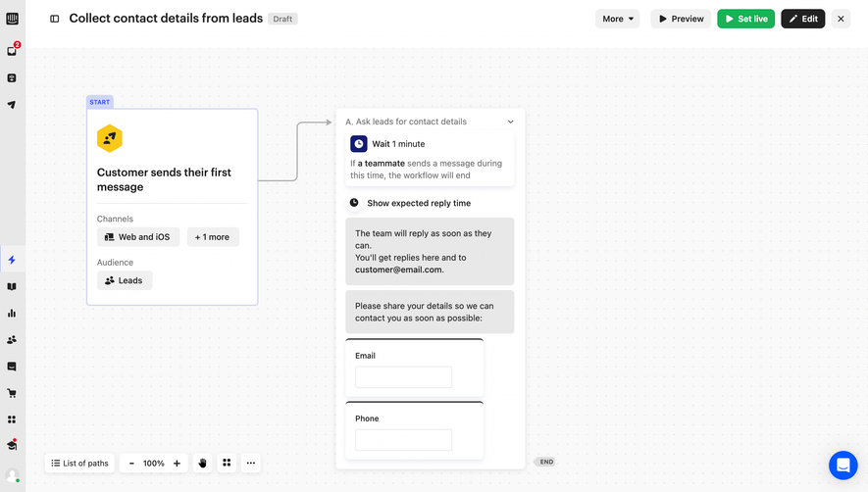Click the Edit button
Viewport: 868px width, 492px height.
click(803, 19)
